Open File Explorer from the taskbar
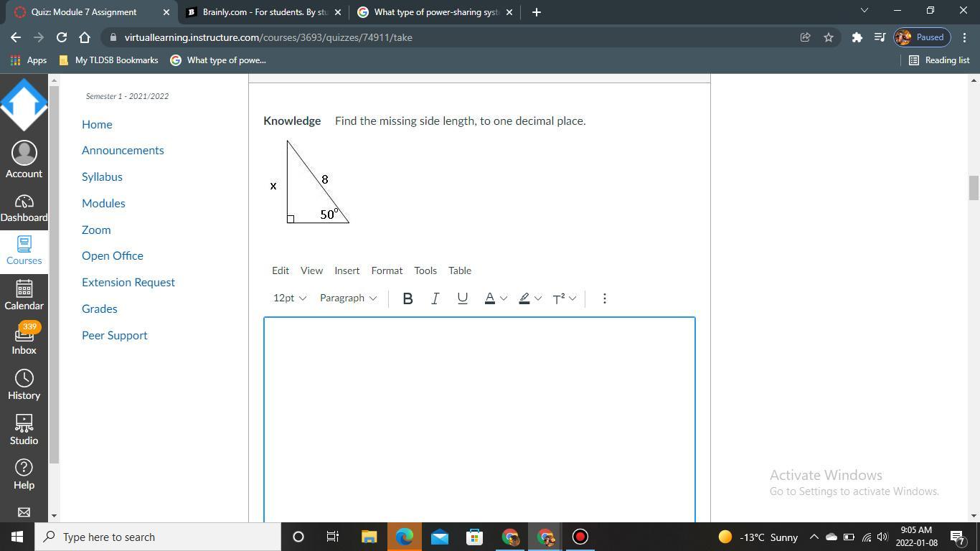 point(369,537)
